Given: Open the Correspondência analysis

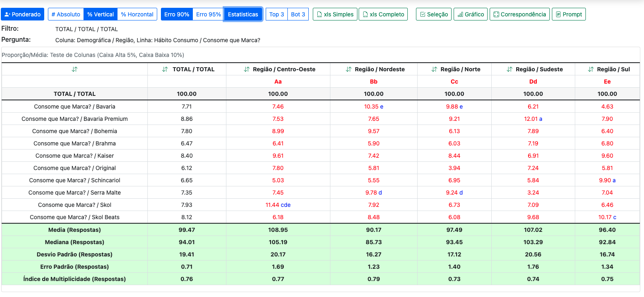Looking at the screenshot, I should [520, 14].
